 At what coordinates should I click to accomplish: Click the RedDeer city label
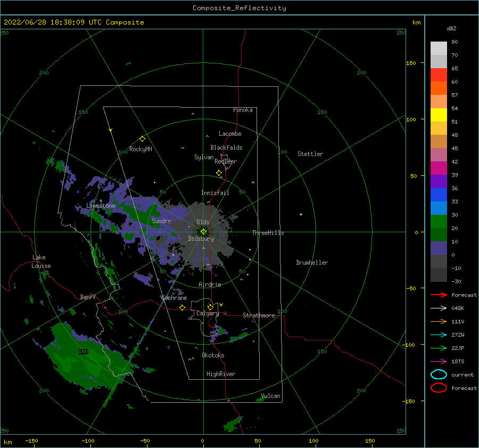coord(226,161)
